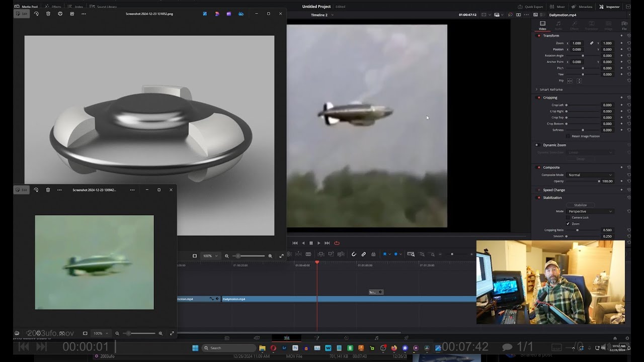Stop playback in the viewer
This screenshot has width=644, height=362.
click(311, 243)
